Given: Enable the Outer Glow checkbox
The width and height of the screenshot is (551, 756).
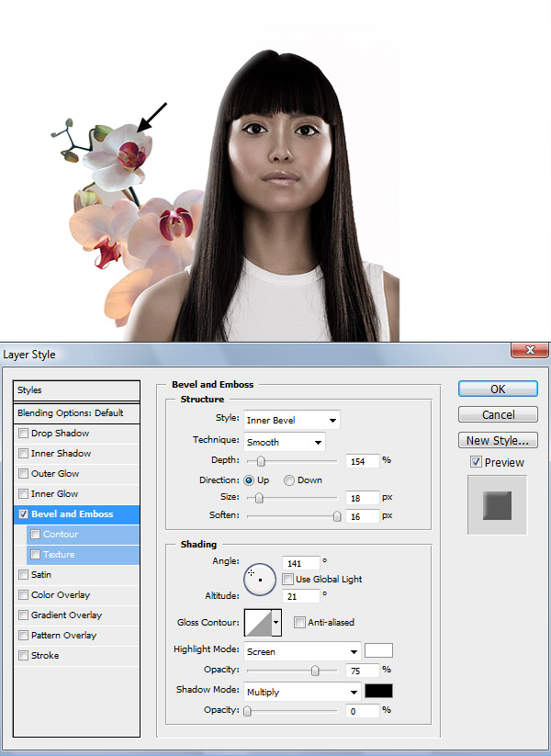Looking at the screenshot, I should [23, 473].
